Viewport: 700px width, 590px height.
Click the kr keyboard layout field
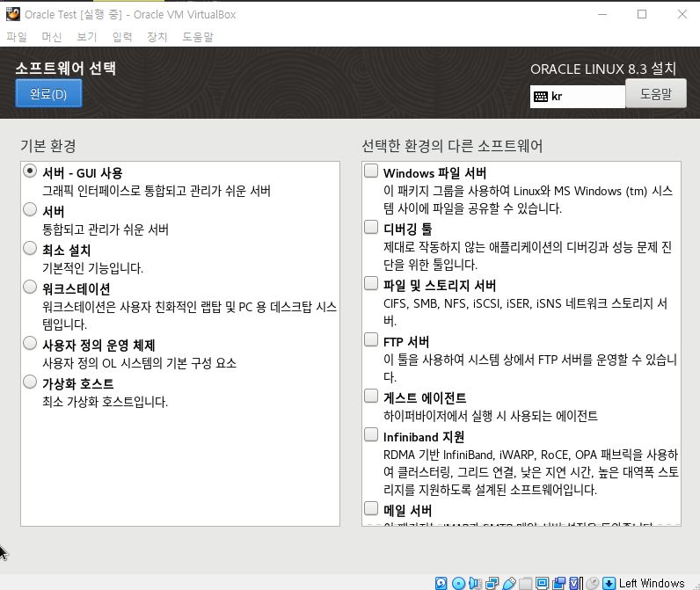[578, 97]
